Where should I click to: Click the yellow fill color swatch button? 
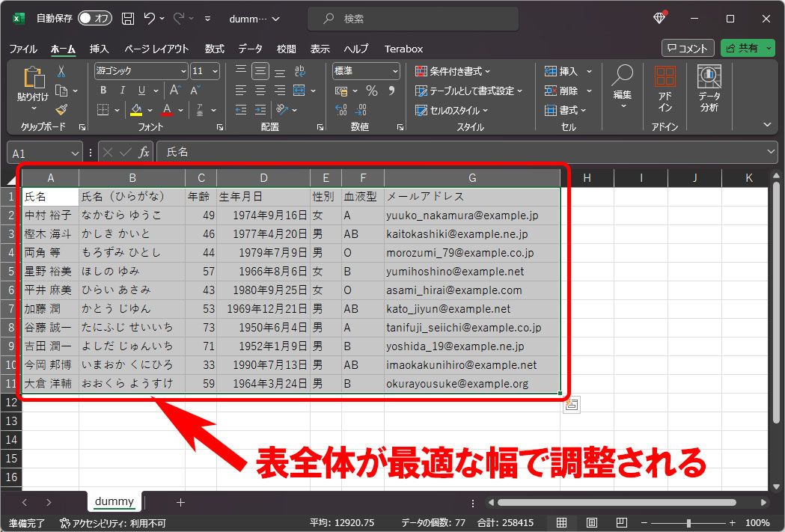tap(136, 110)
